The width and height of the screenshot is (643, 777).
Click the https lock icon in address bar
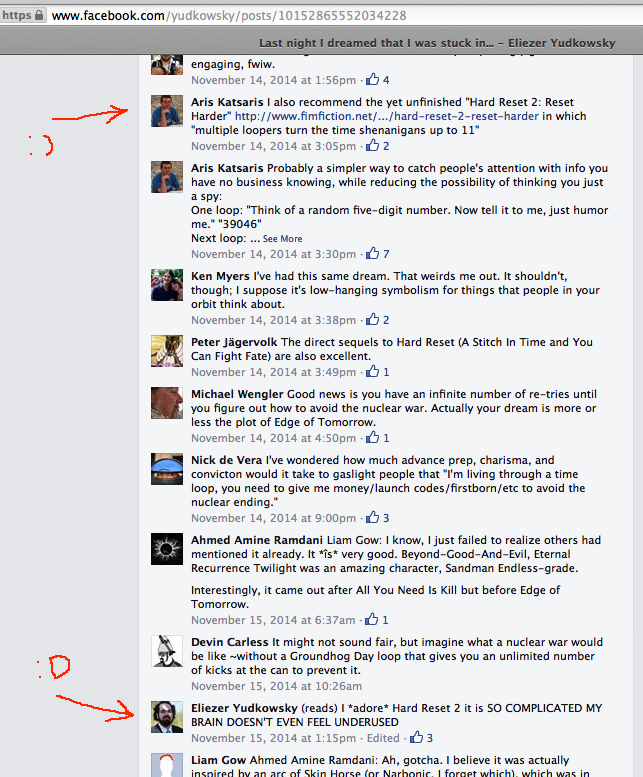pos(39,15)
